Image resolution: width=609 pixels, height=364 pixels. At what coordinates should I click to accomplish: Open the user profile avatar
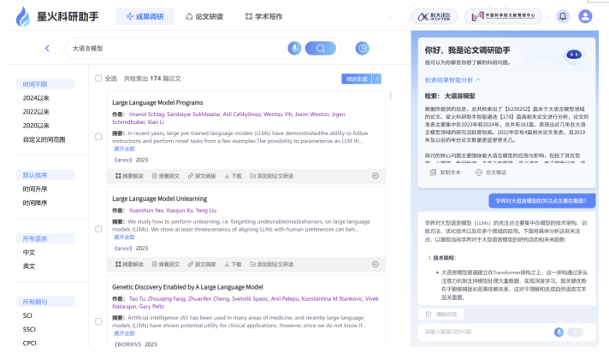[585, 16]
